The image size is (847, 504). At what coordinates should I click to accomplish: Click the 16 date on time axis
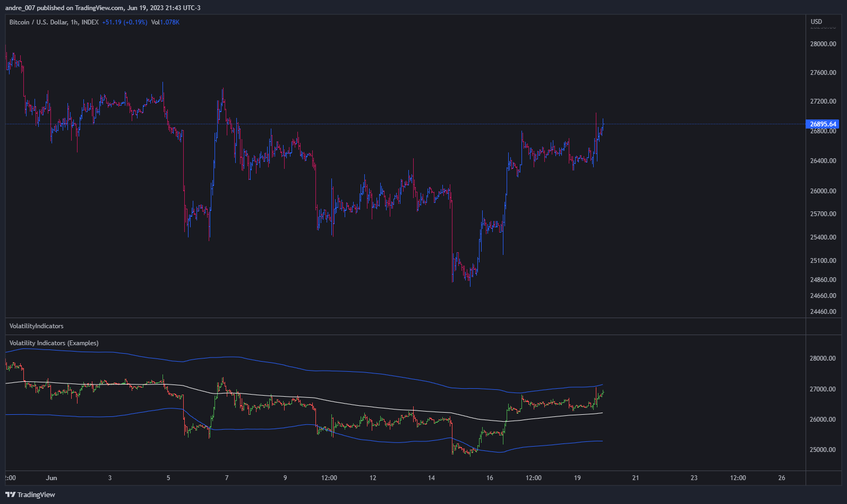tap(490, 478)
